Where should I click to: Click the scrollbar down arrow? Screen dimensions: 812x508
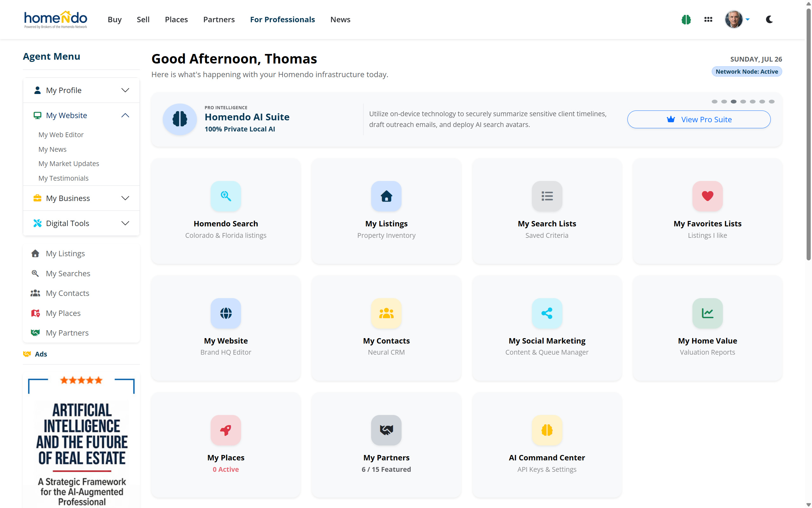808,505
